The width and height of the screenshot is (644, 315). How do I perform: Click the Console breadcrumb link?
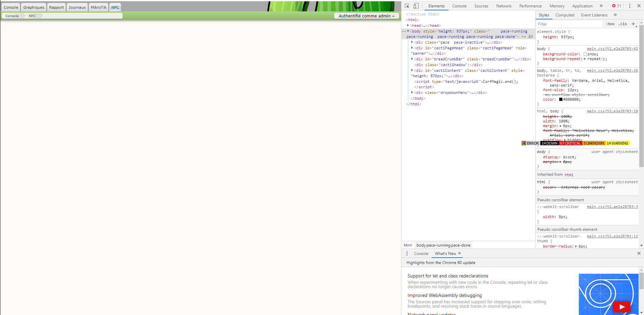12,16
